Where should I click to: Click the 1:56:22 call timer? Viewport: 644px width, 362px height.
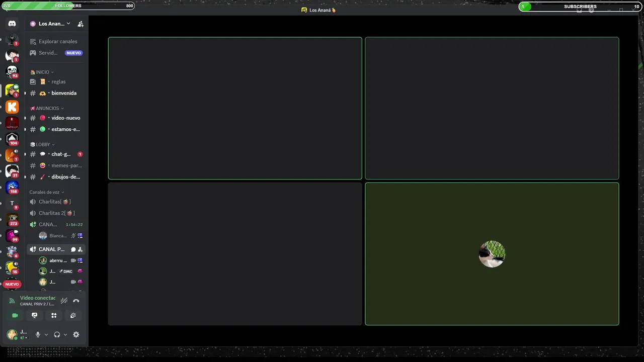point(74,225)
